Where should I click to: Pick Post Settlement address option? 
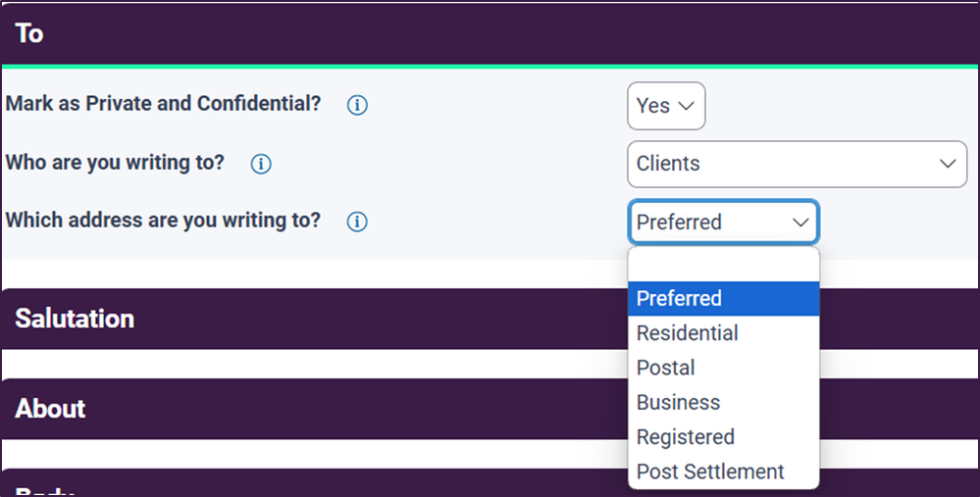pyautogui.click(x=724, y=472)
